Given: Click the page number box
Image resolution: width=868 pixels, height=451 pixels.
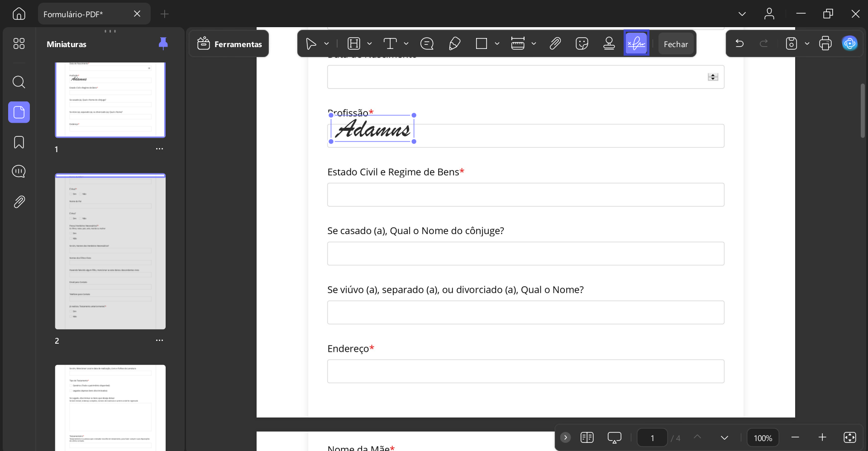Looking at the screenshot, I should (652, 438).
